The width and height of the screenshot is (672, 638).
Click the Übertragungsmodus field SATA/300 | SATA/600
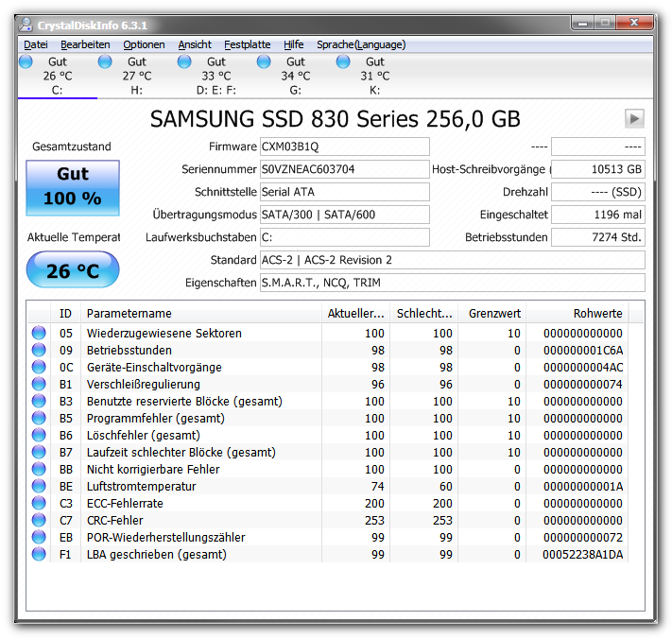pyautogui.click(x=345, y=215)
